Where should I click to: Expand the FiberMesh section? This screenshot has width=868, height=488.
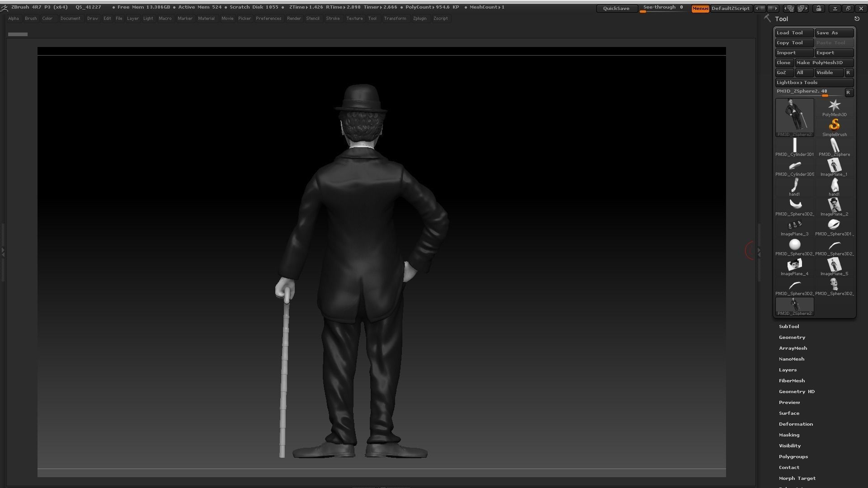792,380
